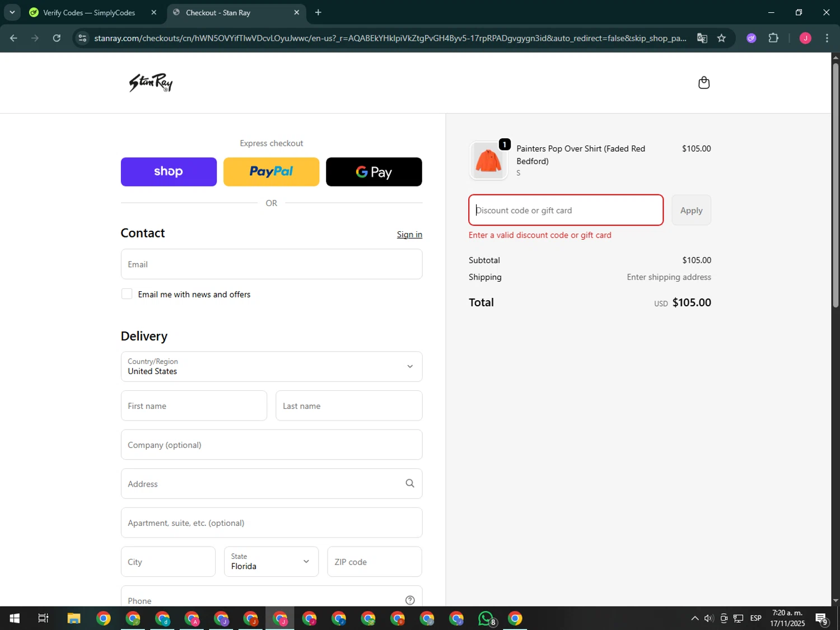Click the Stan Ray logo
The height and width of the screenshot is (630, 840).
(151, 83)
